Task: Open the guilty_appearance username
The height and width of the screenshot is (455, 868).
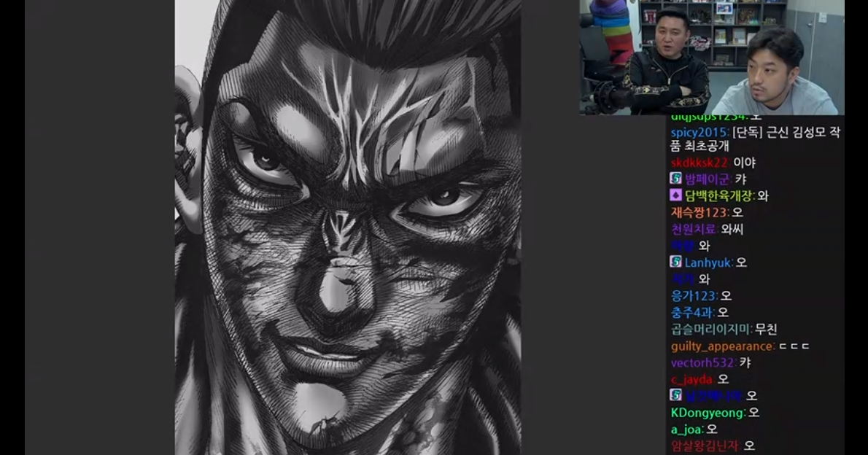Action: (x=721, y=346)
